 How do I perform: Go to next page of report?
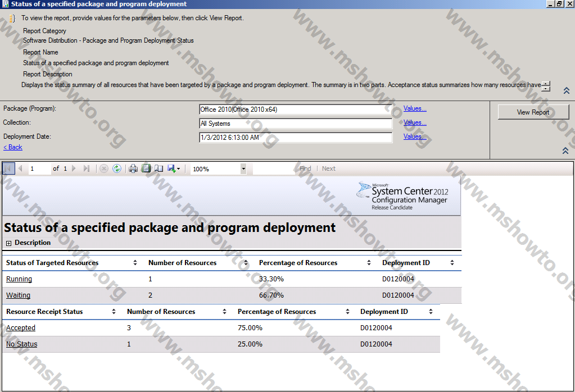point(74,168)
